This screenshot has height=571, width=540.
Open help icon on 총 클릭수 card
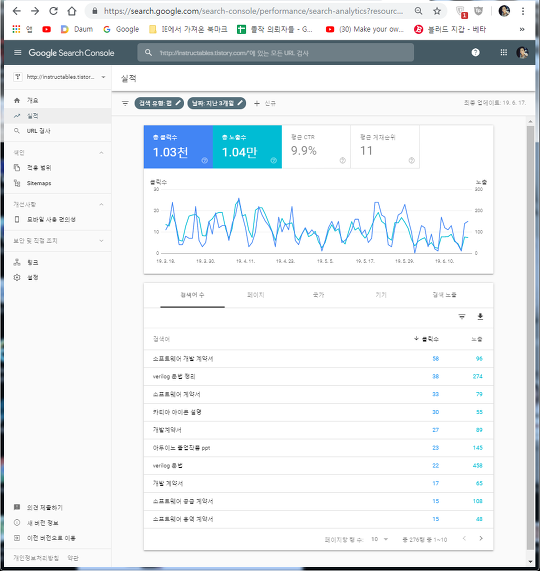(x=205, y=161)
